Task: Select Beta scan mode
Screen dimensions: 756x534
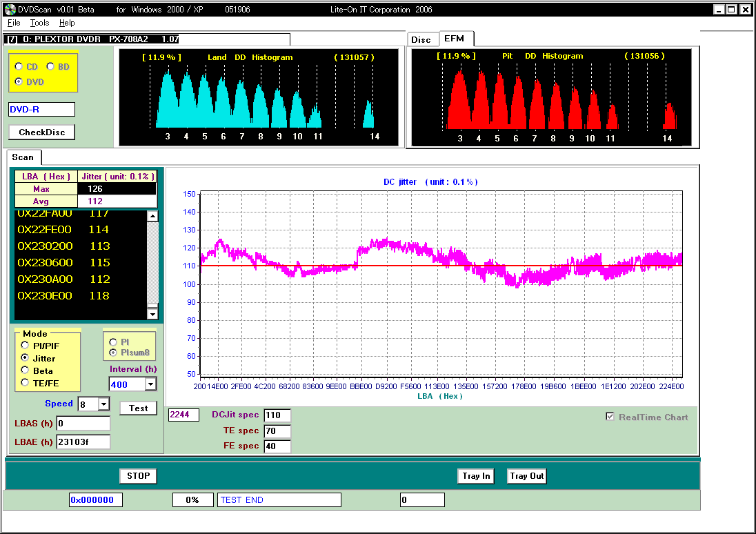Action: (x=26, y=371)
